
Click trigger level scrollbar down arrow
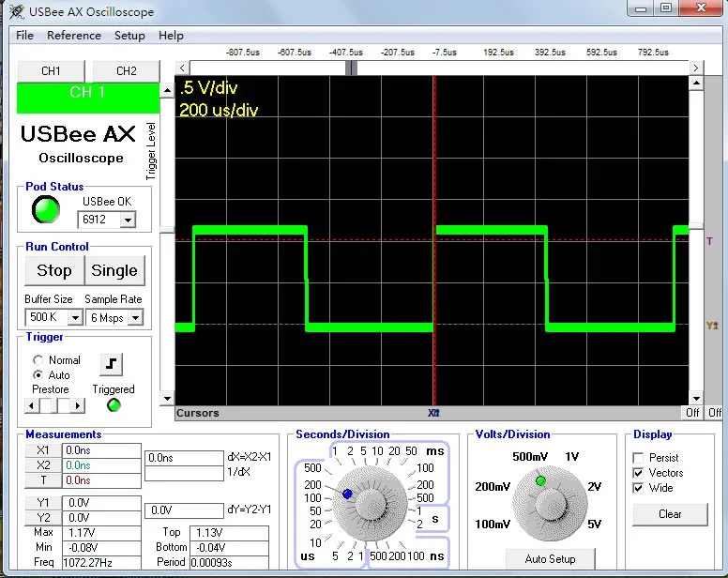pos(167,398)
